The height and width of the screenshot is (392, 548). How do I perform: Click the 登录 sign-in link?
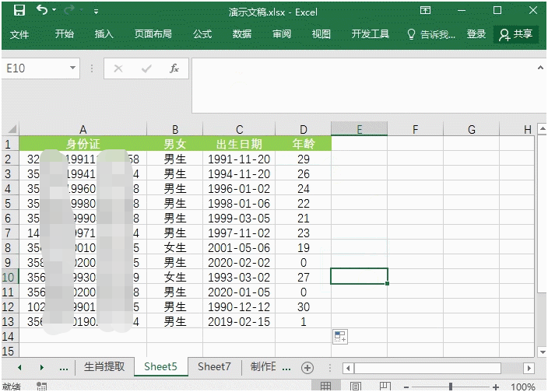[476, 34]
